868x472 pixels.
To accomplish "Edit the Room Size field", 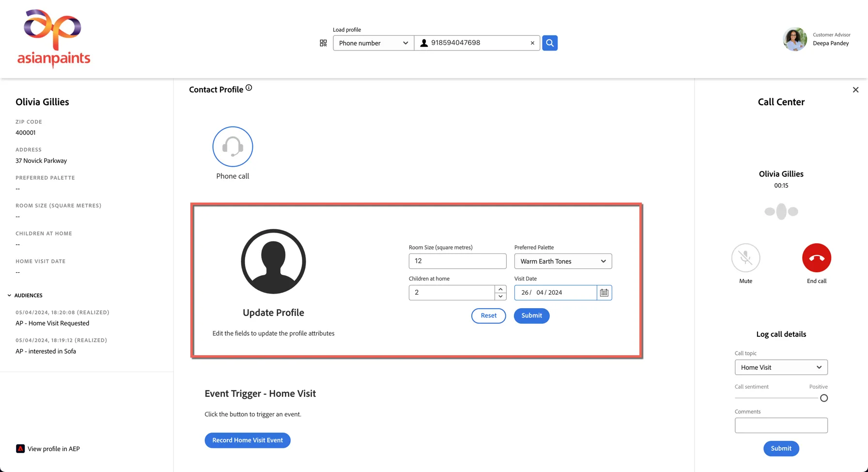I will pyautogui.click(x=458, y=261).
